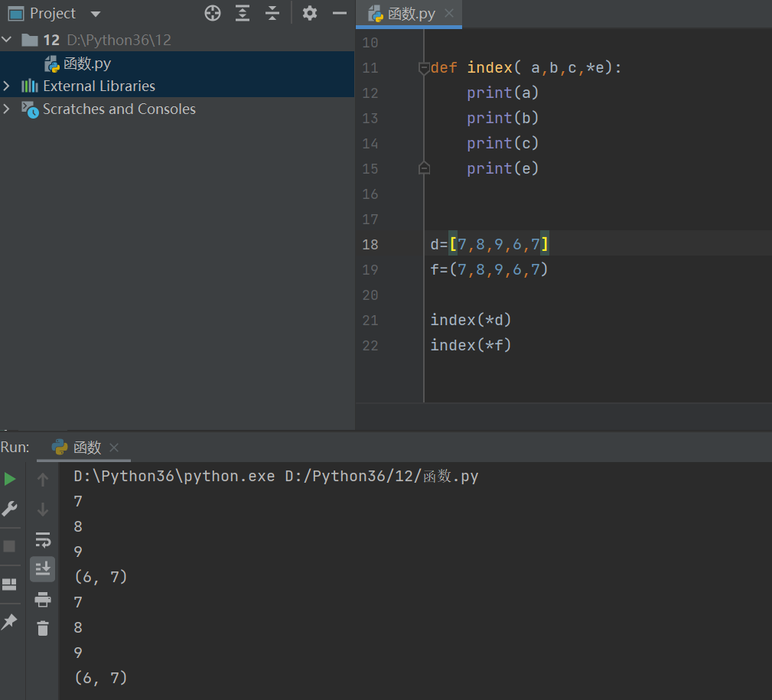Click the print output icon

click(43, 600)
